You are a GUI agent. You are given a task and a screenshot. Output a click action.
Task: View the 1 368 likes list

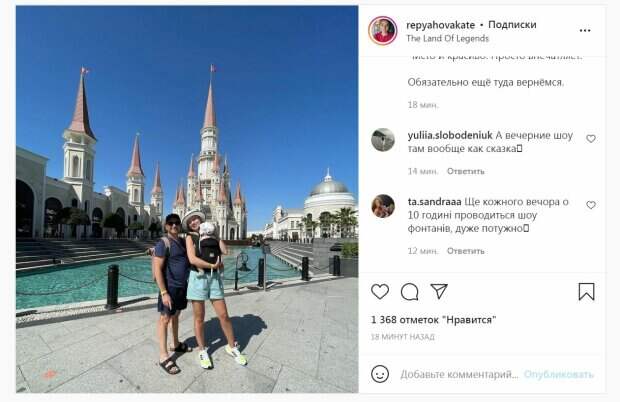coord(433,320)
